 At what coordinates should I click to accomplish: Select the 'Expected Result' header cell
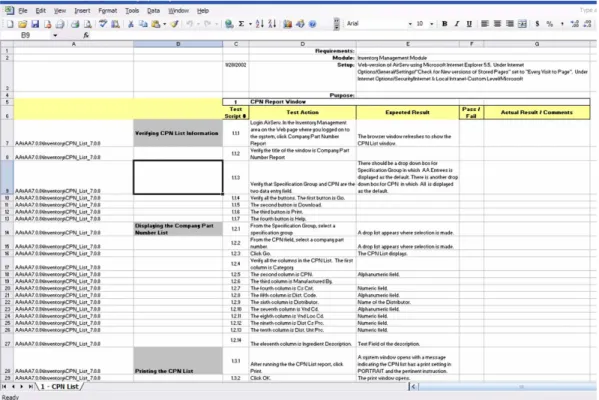tap(408, 112)
